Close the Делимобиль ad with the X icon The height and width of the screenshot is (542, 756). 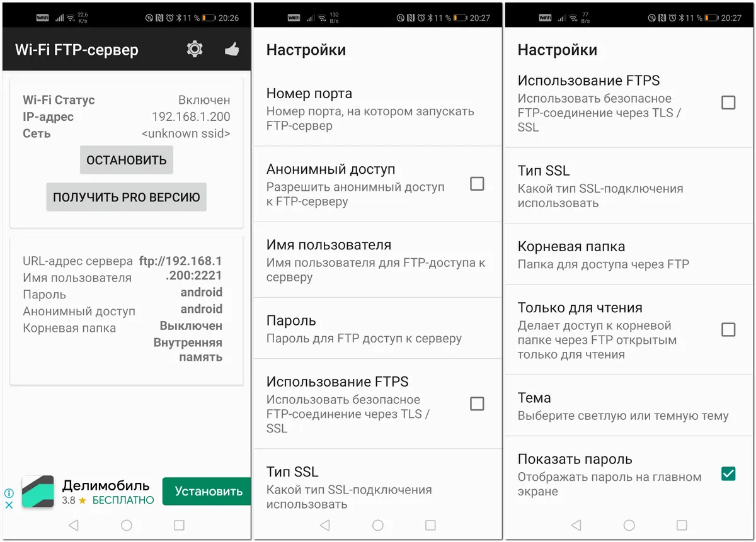(9, 505)
